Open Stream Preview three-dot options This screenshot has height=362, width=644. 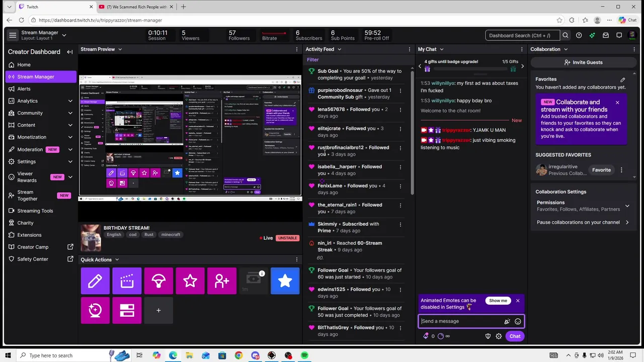(x=297, y=49)
